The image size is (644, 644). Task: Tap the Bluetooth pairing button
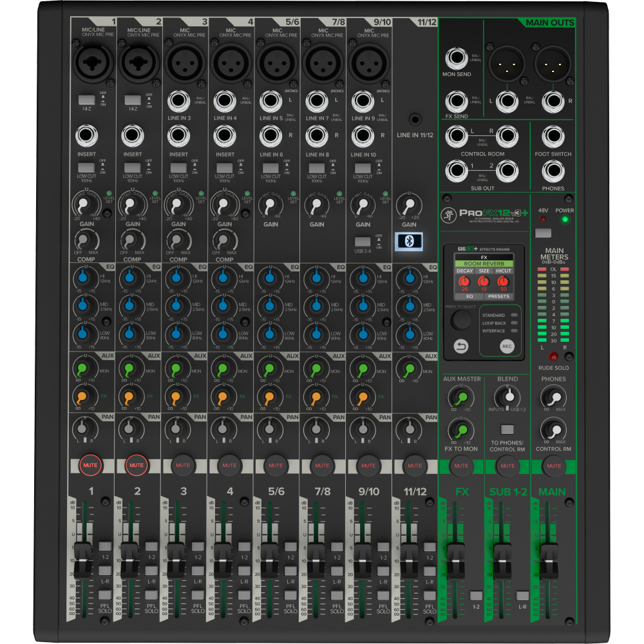[x=409, y=241]
